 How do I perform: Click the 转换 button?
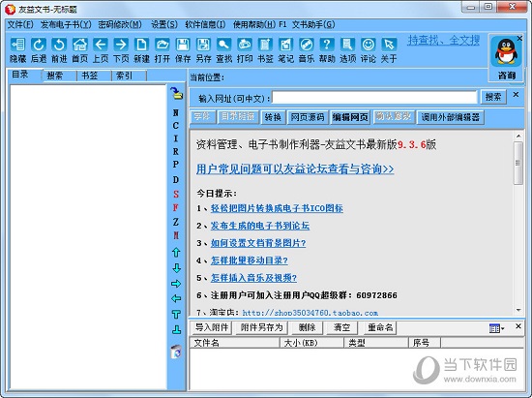(273, 117)
